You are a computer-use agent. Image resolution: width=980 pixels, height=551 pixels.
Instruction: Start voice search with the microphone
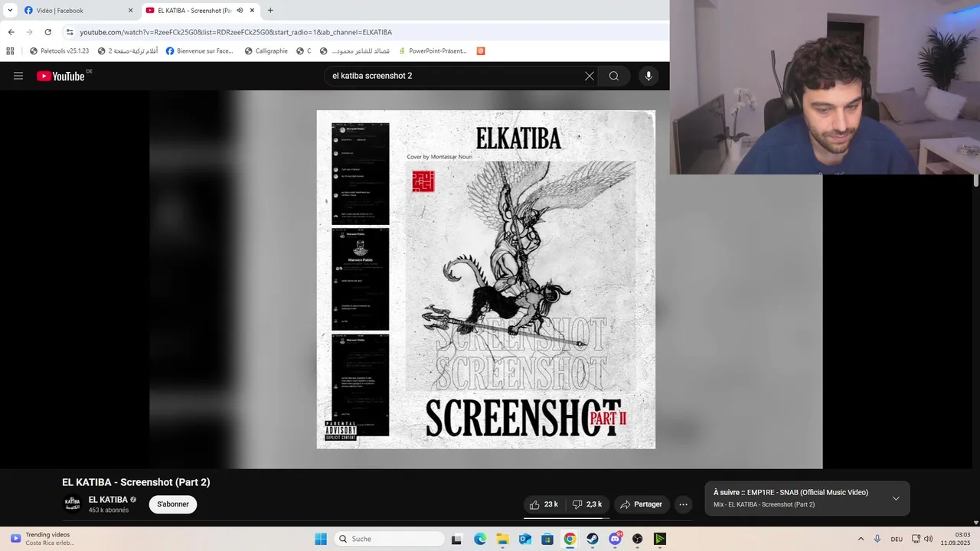(x=648, y=76)
